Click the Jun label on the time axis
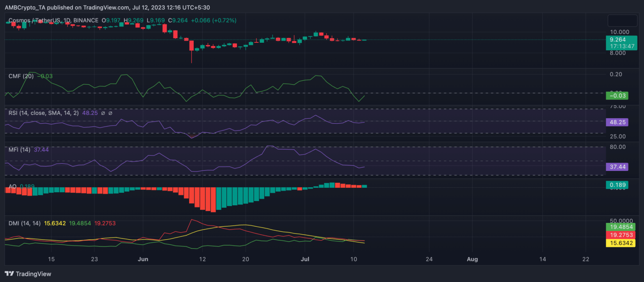 coord(144,259)
